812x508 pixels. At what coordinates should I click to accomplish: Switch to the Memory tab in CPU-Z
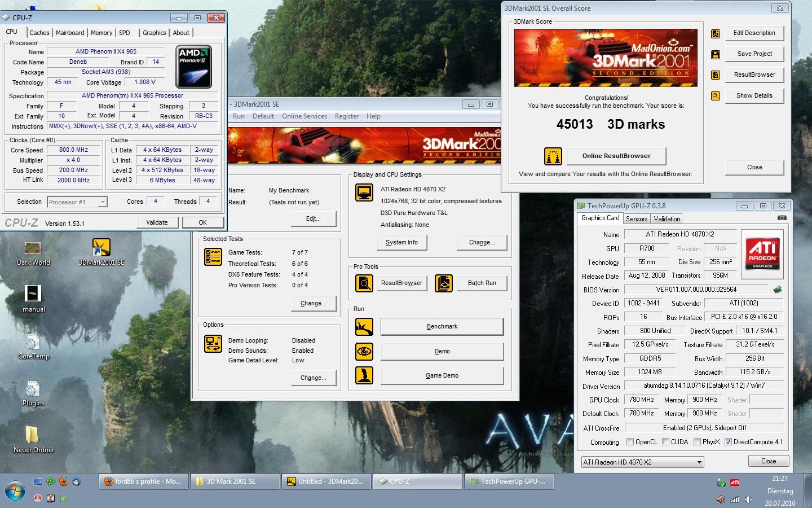(101, 33)
